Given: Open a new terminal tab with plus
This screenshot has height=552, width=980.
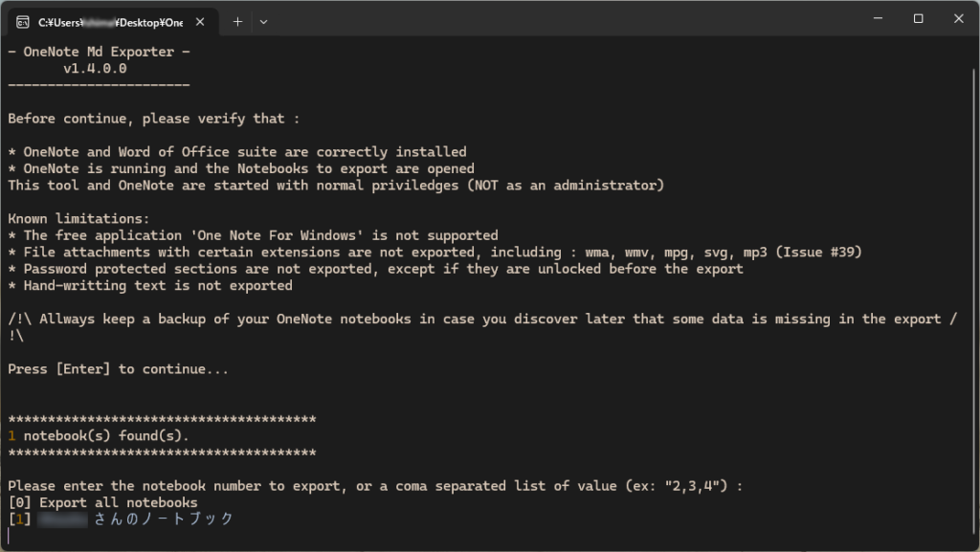Looking at the screenshot, I should pos(238,21).
